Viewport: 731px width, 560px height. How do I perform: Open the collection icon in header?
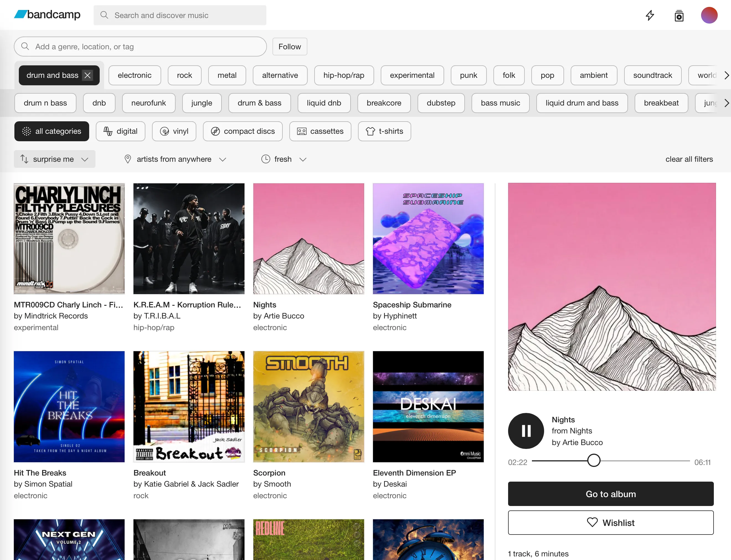(x=679, y=16)
